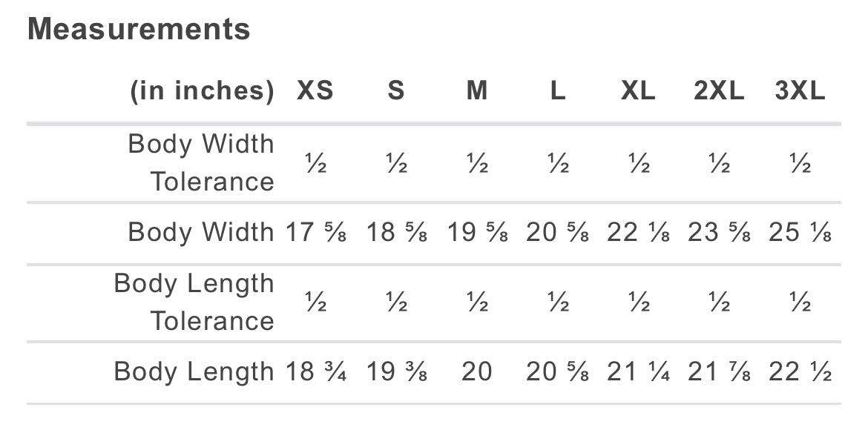This screenshot has height=433, width=868.
Task: Select the M size column header
Action: click(477, 91)
